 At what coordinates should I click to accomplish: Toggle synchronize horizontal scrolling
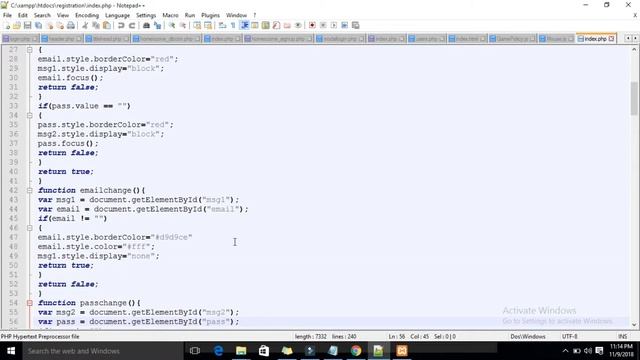(208, 25)
